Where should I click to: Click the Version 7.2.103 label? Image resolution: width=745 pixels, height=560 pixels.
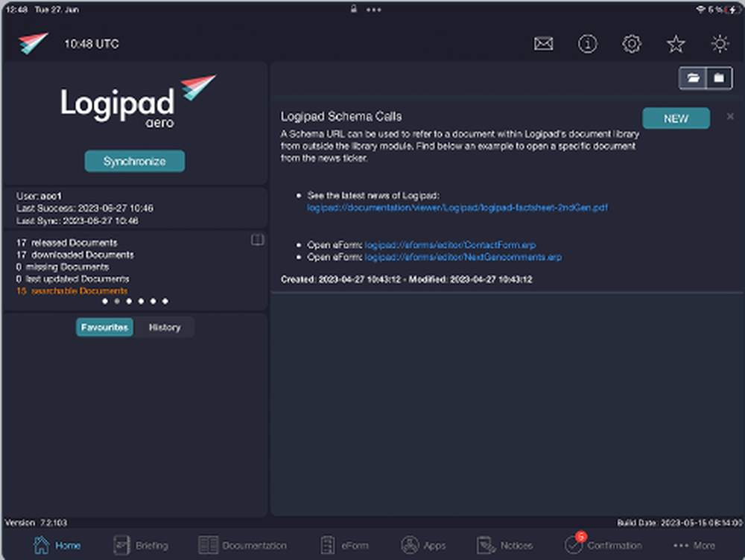[x=36, y=523]
